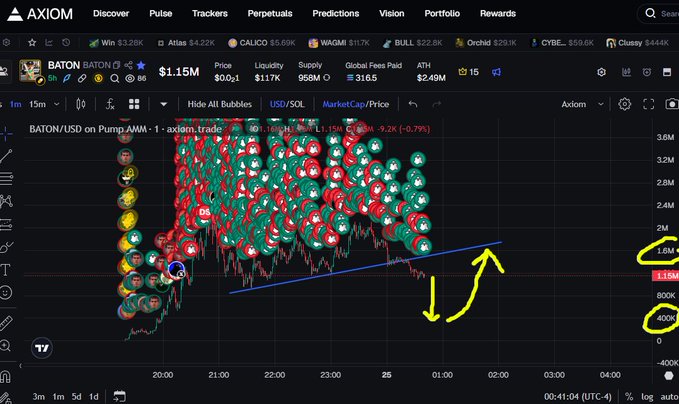Select the ruler measure tool
The image size is (679, 404).
coord(6,323)
